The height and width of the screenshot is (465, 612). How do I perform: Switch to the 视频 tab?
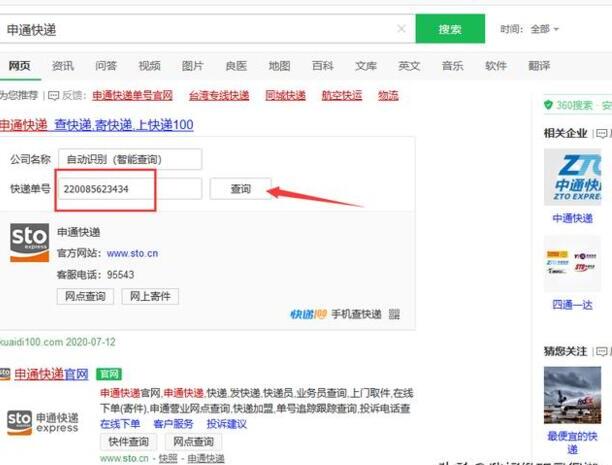(x=149, y=66)
